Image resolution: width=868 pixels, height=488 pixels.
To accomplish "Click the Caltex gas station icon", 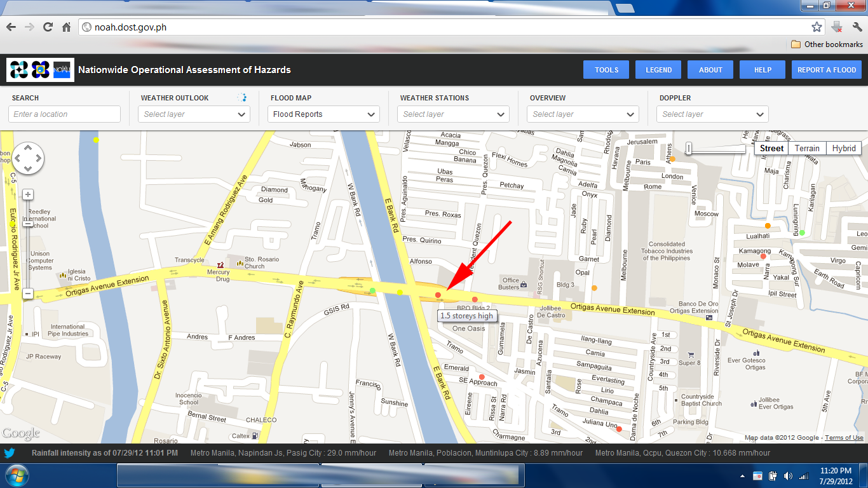I will [x=255, y=436].
